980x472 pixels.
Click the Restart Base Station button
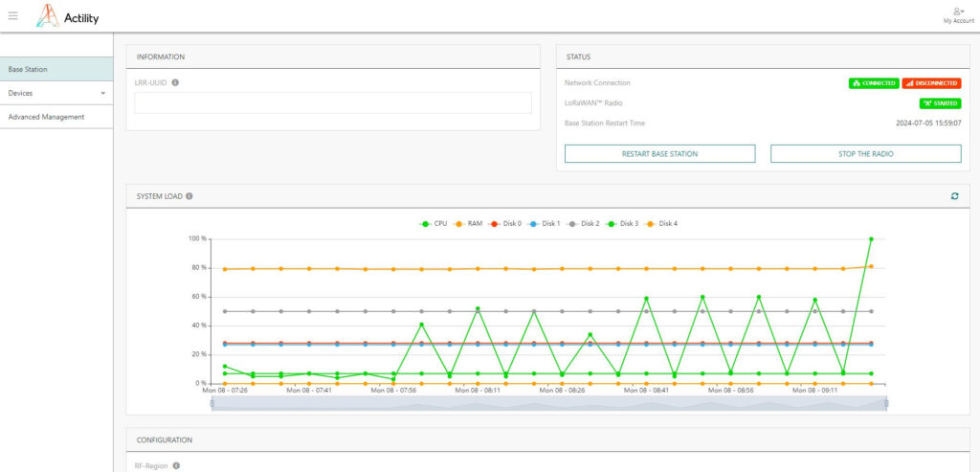pyautogui.click(x=659, y=153)
